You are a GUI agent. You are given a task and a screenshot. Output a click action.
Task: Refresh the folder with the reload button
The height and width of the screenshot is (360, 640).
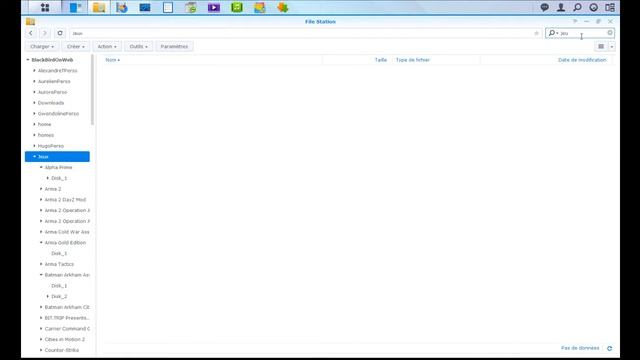60,33
